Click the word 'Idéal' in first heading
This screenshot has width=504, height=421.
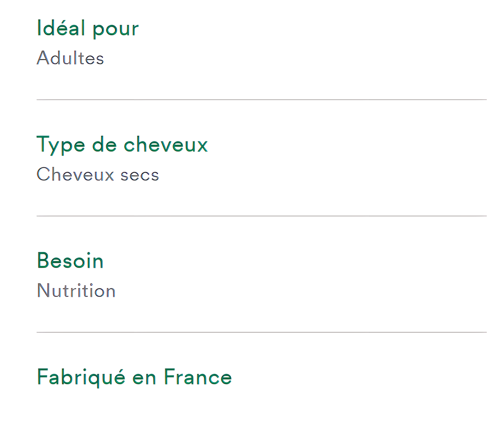pyautogui.click(x=61, y=28)
